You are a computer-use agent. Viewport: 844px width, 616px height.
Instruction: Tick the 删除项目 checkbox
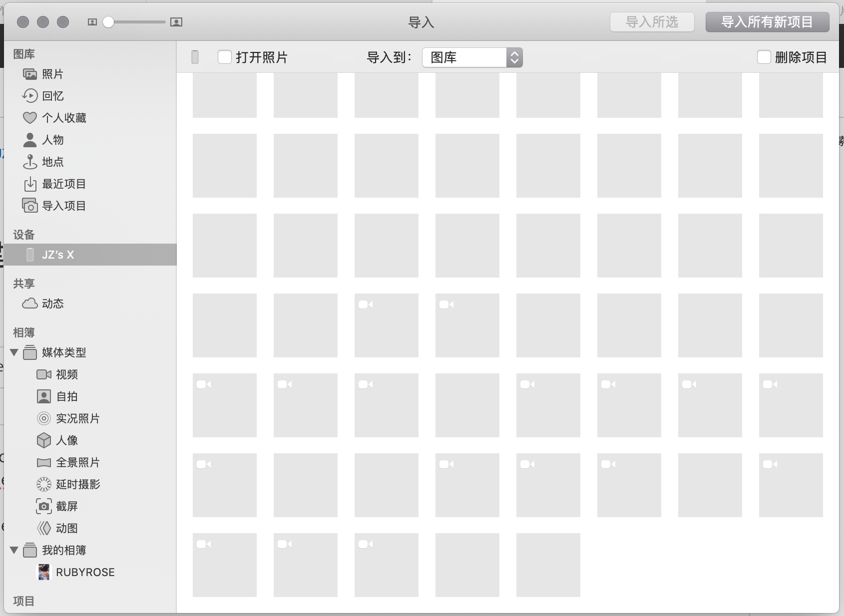pyautogui.click(x=764, y=57)
